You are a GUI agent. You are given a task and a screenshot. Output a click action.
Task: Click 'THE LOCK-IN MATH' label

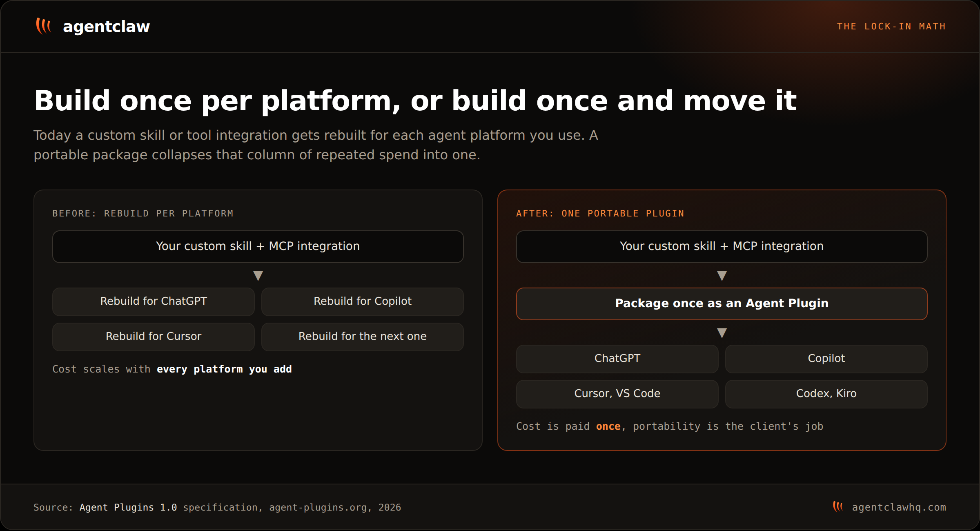[x=891, y=27]
